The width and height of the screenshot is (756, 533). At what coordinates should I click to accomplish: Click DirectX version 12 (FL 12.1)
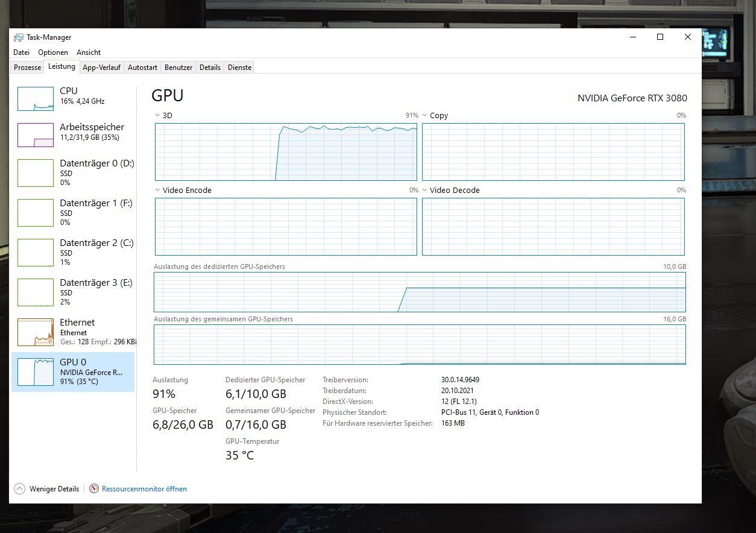point(459,402)
